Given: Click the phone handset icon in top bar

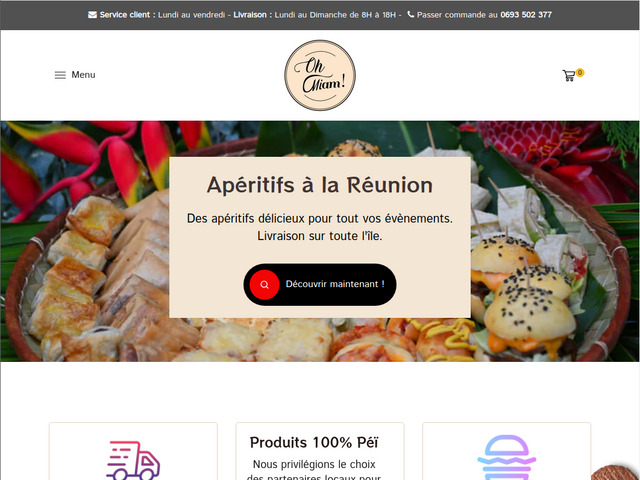Looking at the screenshot, I should click(411, 14).
